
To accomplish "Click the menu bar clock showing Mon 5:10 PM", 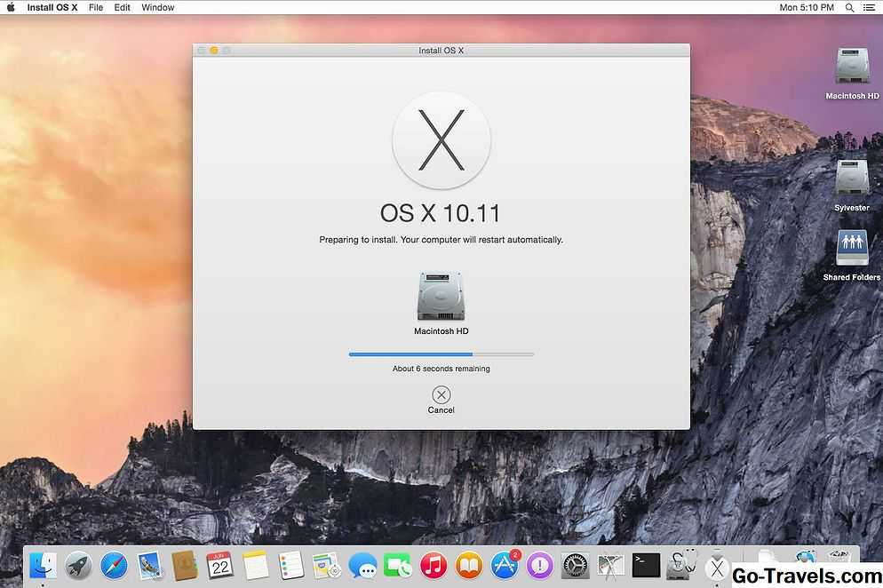I will click(x=806, y=7).
